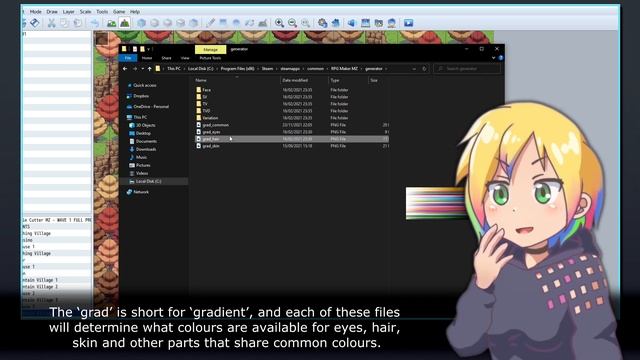Start Playtest with the play icon
The width and height of the screenshot is (640, 360).
coord(409,23)
